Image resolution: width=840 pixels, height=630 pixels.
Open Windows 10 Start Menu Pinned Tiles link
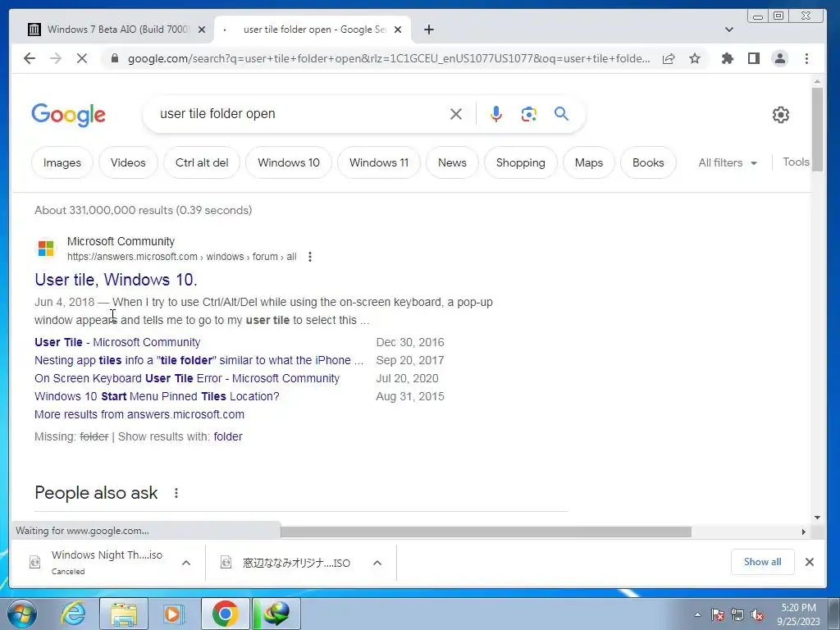tap(157, 396)
